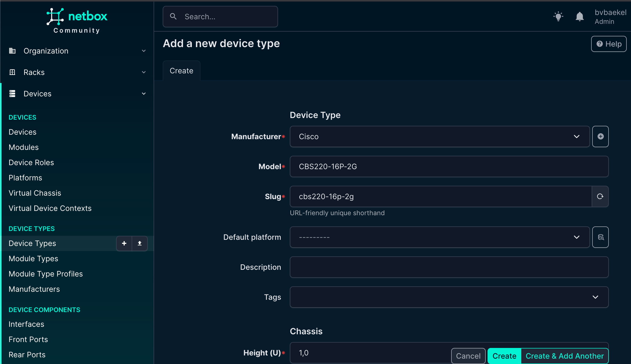Click into the Description field
Viewport: 631px width, 364px height.
point(449,267)
